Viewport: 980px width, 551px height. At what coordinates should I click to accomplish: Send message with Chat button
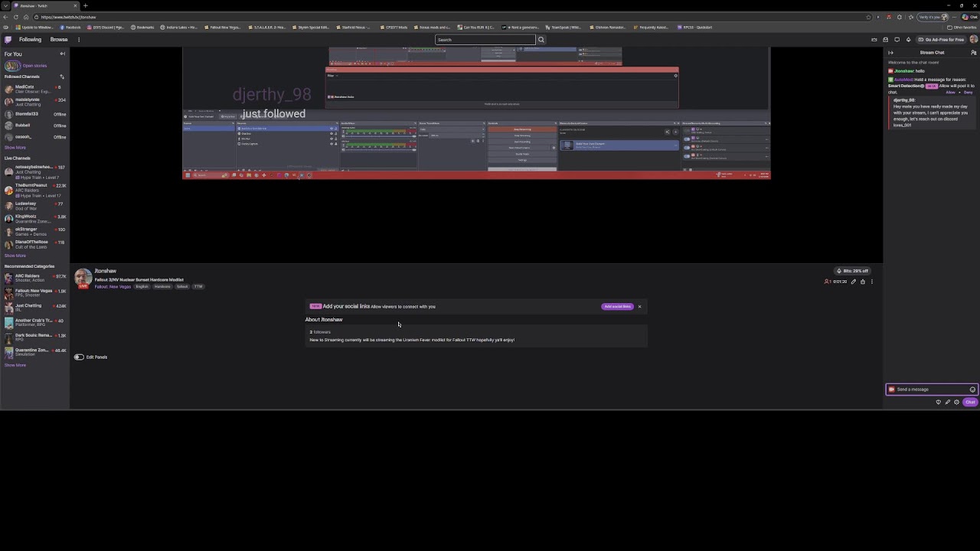click(970, 402)
